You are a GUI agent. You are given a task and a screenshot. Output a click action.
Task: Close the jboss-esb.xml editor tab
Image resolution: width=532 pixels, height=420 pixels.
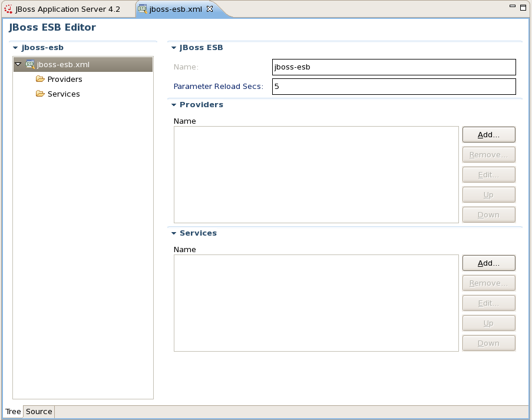[210, 9]
